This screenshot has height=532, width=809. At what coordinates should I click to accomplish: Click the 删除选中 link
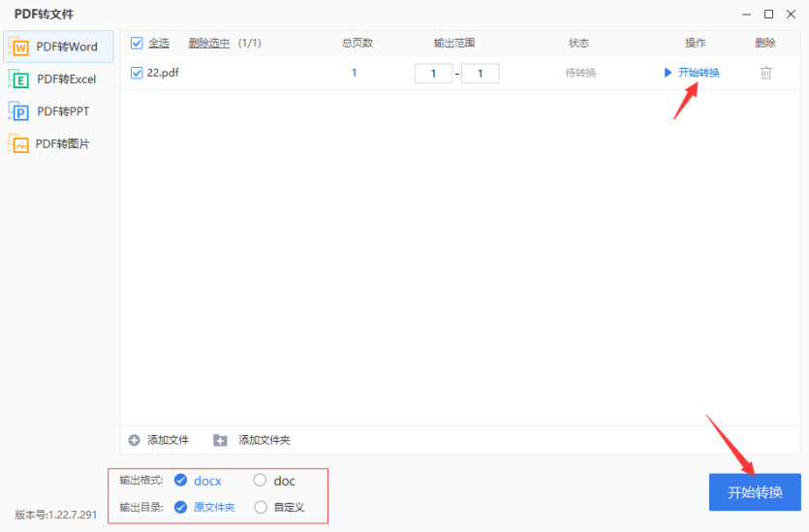[x=209, y=43]
